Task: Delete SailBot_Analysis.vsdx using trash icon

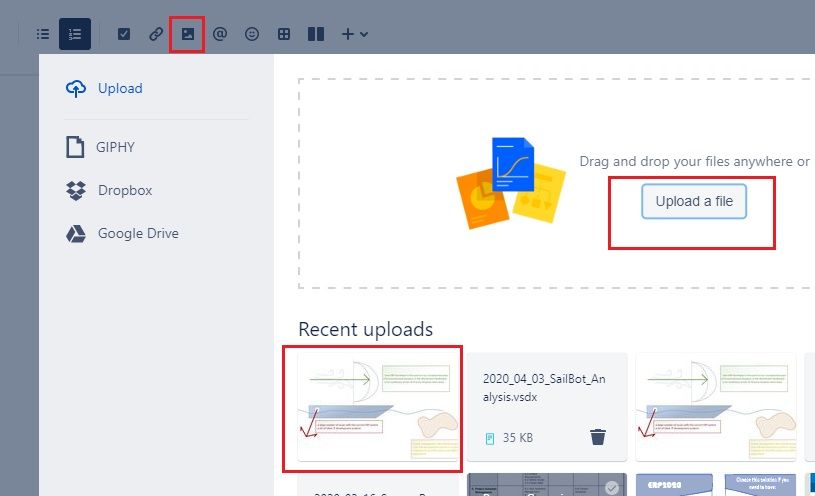Action: tap(598, 437)
